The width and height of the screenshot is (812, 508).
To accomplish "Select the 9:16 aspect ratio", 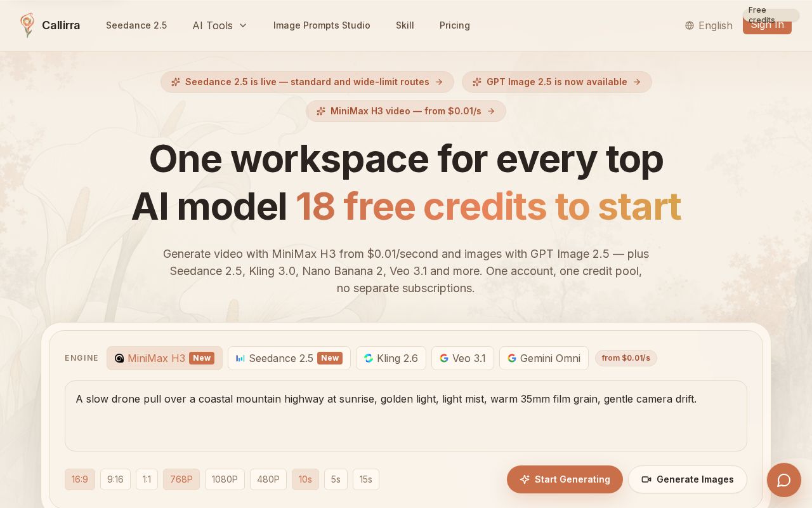I will [115, 479].
